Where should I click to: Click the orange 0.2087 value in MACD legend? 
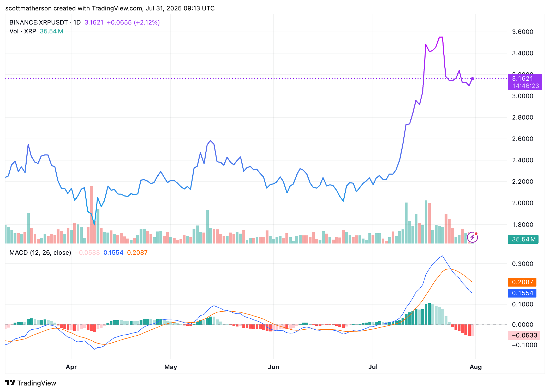tap(137, 253)
